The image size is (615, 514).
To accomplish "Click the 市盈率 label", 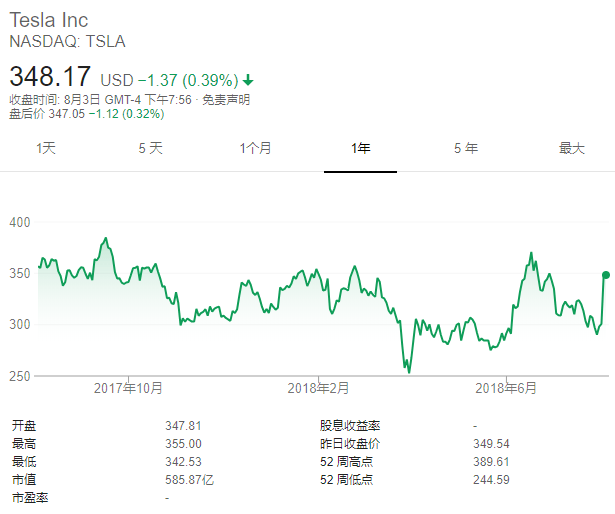I will point(30,498).
